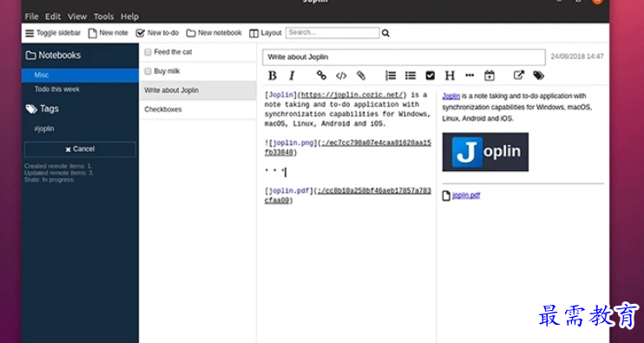644x343 pixels.
Task: Insert date and time with calendar icon
Action: [x=490, y=76]
